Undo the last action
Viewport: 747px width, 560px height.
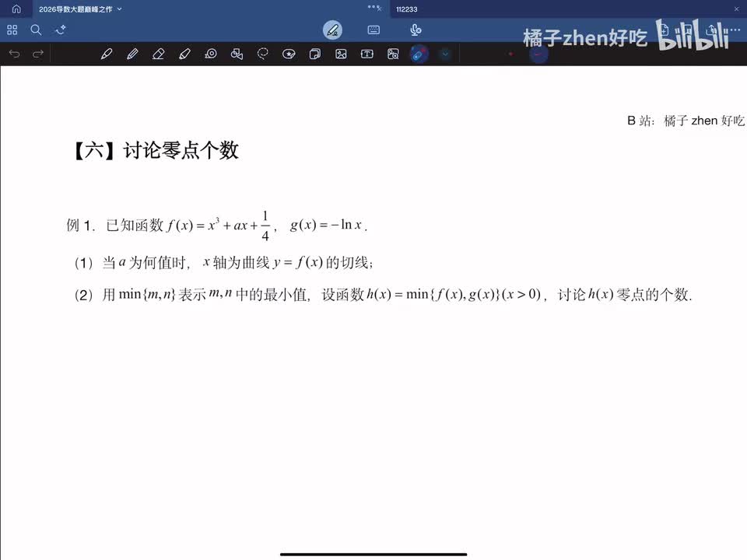(x=14, y=54)
